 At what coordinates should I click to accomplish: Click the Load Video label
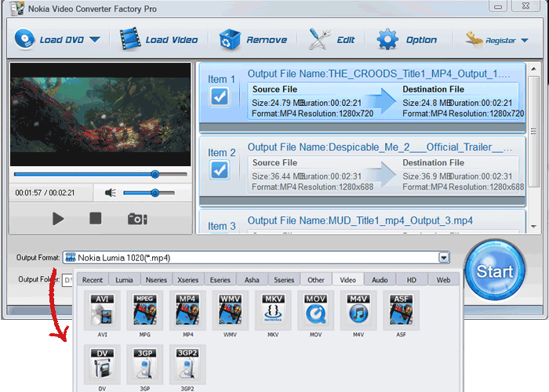[x=172, y=40]
